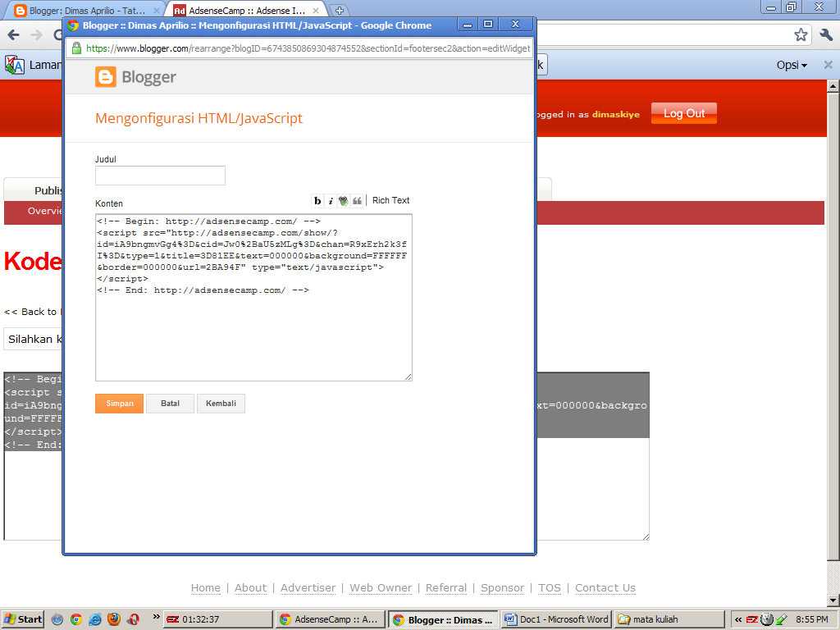The height and width of the screenshot is (630, 840).
Task: Open the Opsi dropdown in the translate bar
Action: [792, 66]
